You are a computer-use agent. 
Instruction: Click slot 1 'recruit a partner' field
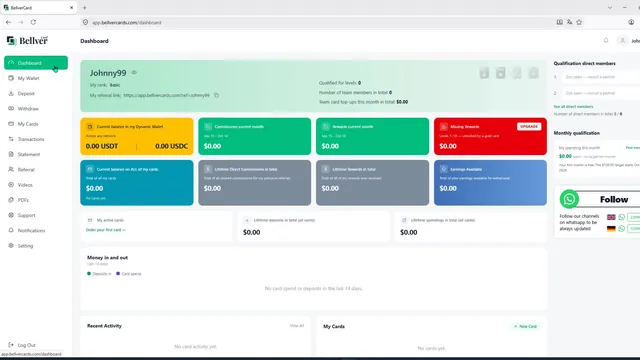[601, 77]
